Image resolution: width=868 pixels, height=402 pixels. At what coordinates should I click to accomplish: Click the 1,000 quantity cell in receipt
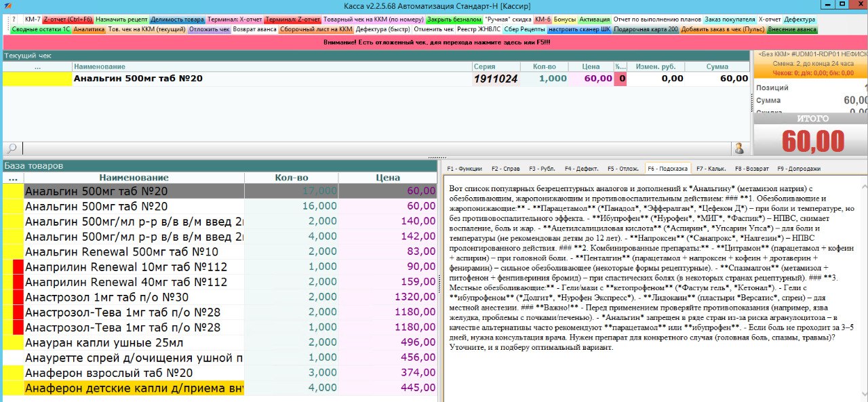click(x=545, y=79)
